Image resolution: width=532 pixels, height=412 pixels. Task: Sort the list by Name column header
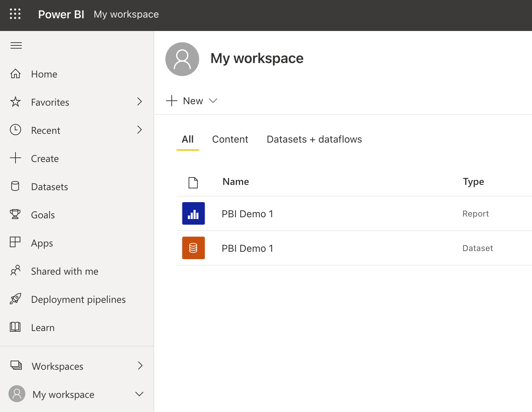tap(236, 182)
